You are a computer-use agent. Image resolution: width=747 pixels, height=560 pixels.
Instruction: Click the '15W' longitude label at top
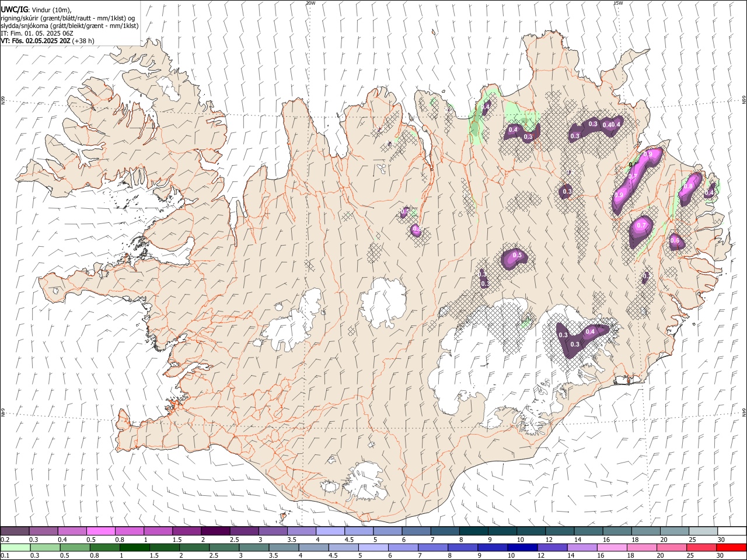[618, 3]
